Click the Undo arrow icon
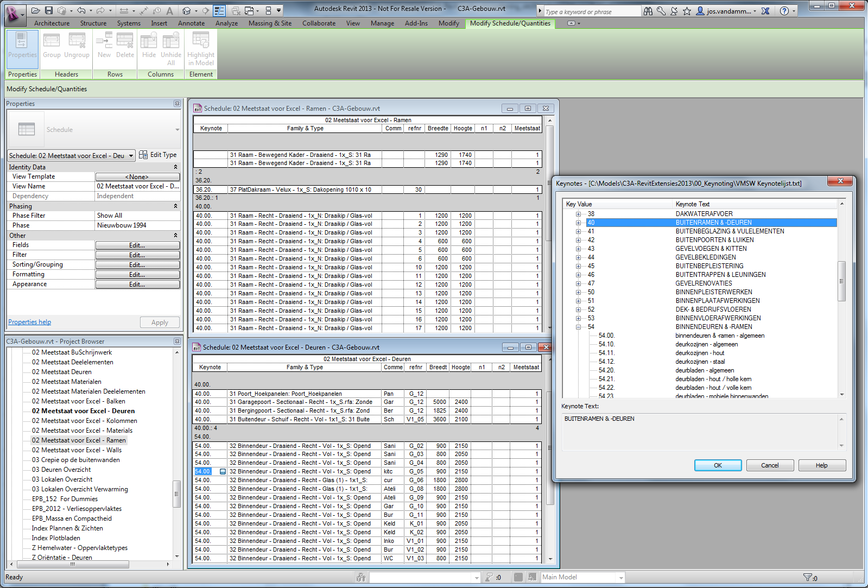 (81, 10)
